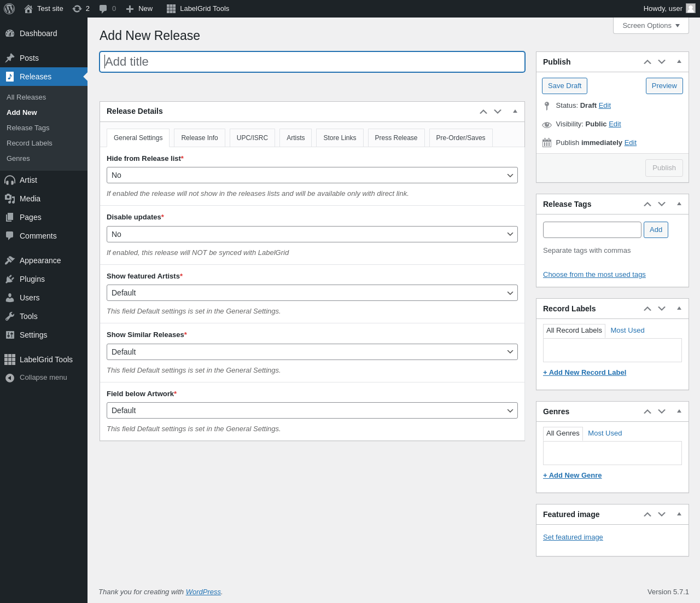Click the Save Draft button
Image resolution: width=700 pixels, height=603 pixels.
click(564, 86)
